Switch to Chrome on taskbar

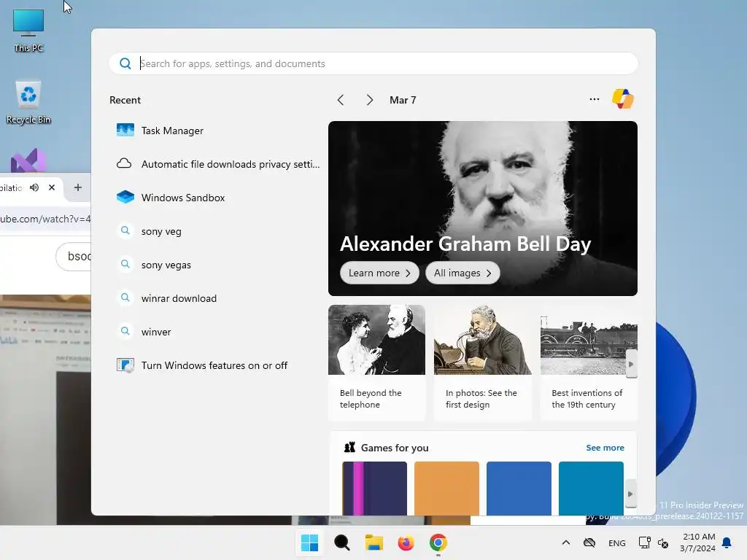[x=438, y=542]
